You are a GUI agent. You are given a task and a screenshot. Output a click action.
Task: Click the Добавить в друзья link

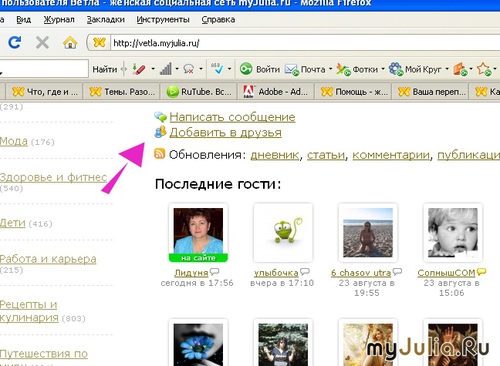[226, 132]
